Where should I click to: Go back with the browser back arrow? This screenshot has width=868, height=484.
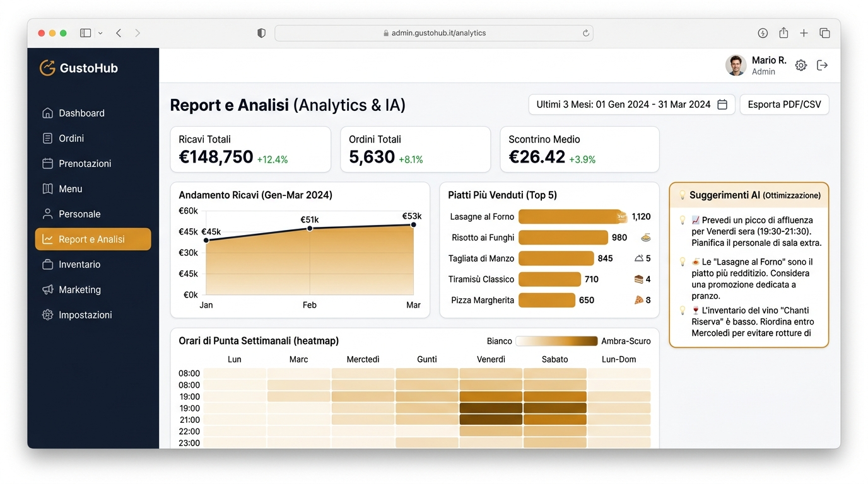coord(119,33)
